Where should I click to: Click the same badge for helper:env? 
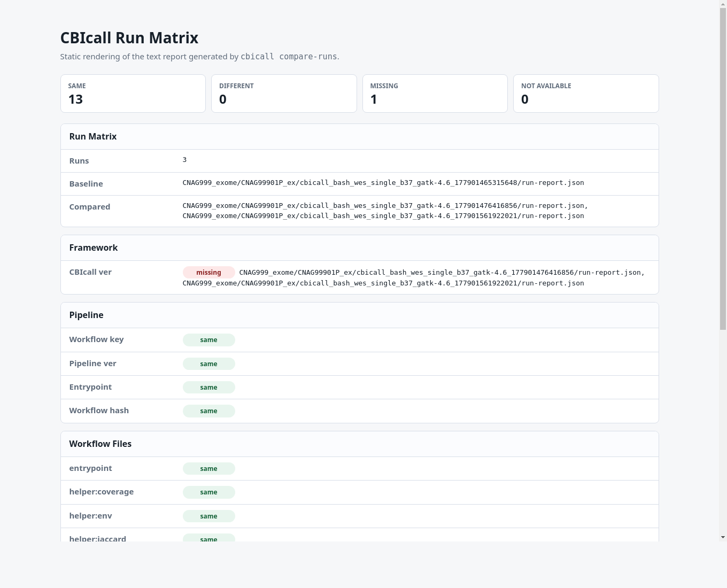[x=209, y=516]
